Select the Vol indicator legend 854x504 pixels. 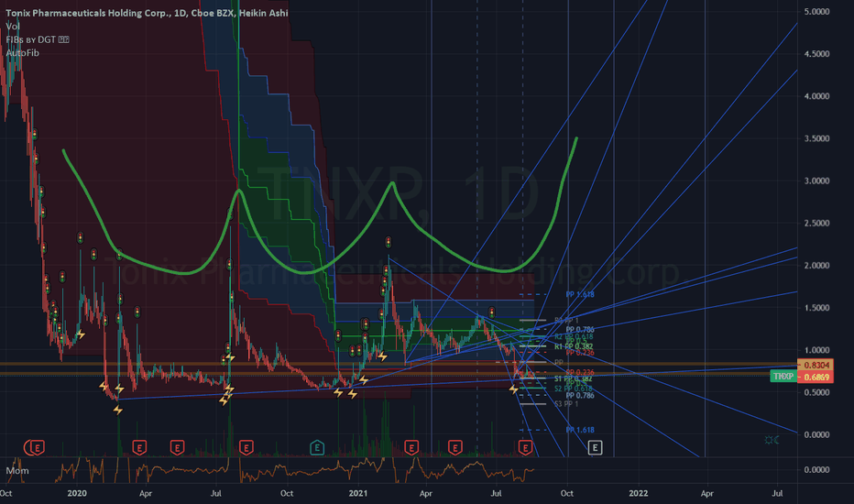pos(13,27)
